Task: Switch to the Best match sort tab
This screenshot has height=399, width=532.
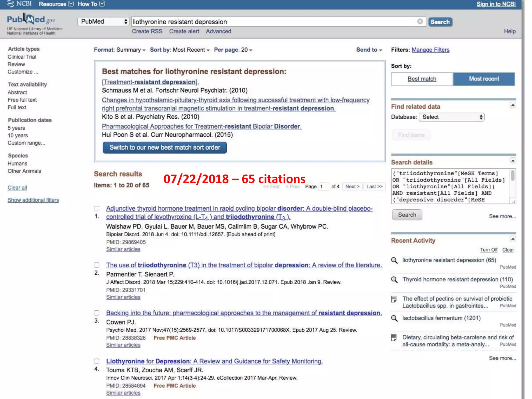Action: tap(422, 79)
